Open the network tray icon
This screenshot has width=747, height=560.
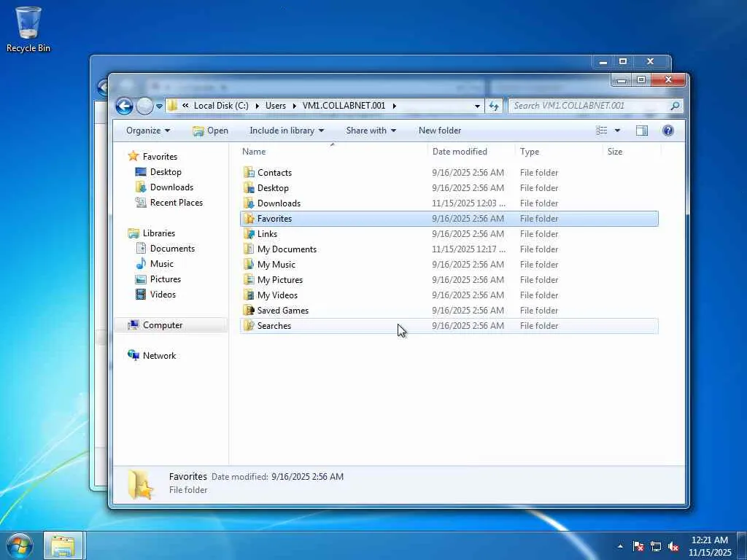click(x=656, y=546)
